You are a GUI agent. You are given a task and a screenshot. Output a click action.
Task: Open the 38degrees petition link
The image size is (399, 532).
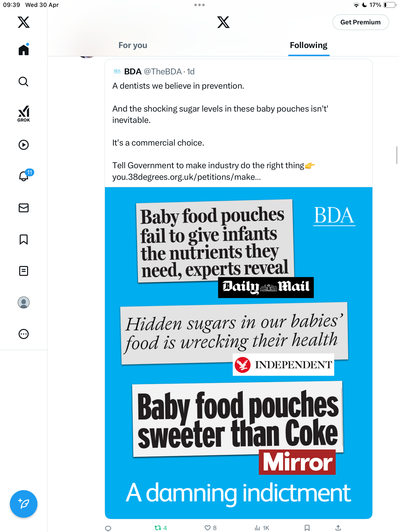point(186,177)
